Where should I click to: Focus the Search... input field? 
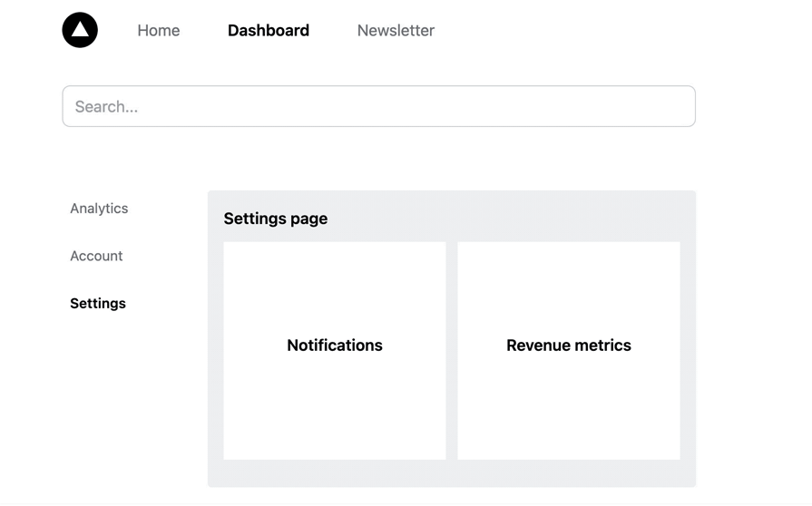point(378,106)
